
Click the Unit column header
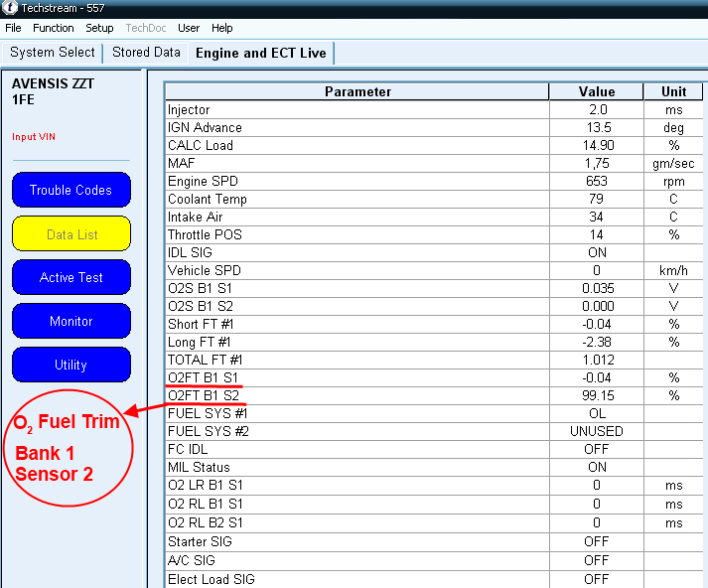coord(673,91)
